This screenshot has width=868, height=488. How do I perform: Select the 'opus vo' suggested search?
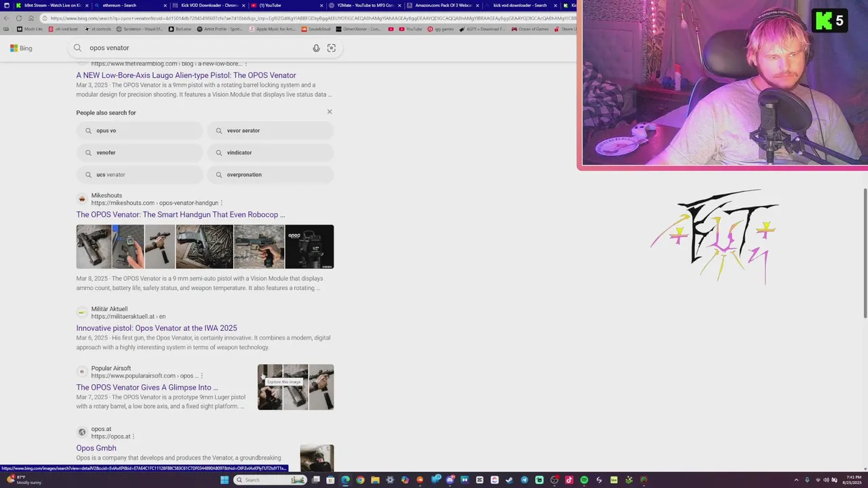point(140,131)
